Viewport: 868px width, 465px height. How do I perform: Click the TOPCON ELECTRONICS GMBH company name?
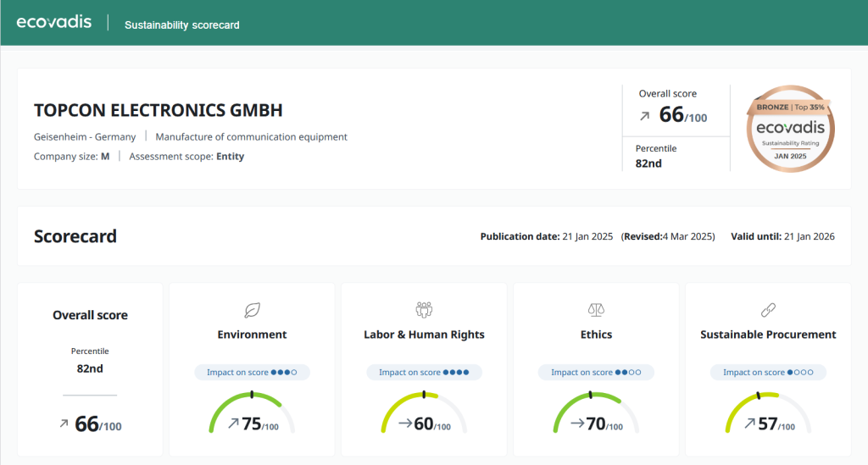159,110
